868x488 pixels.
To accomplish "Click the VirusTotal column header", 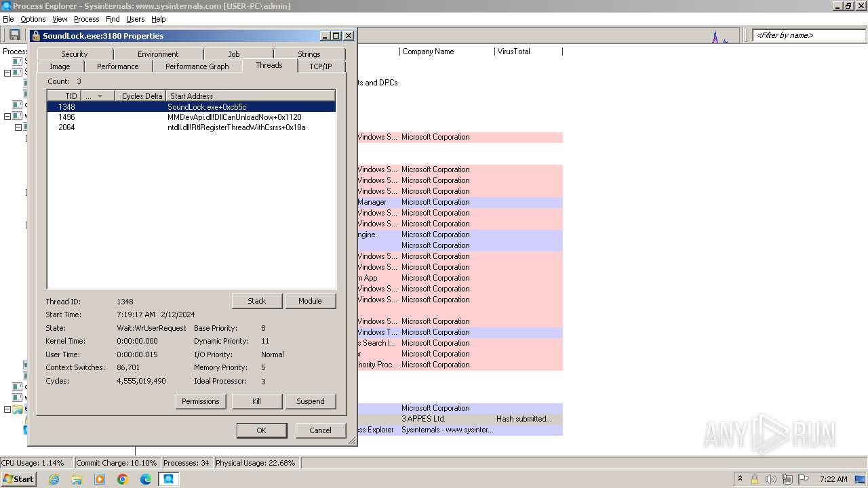I will point(528,52).
